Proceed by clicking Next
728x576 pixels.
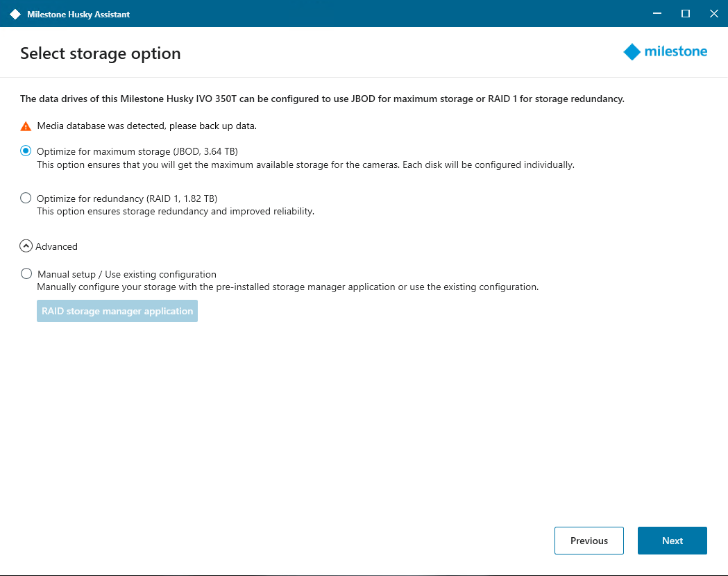[672, 541]
